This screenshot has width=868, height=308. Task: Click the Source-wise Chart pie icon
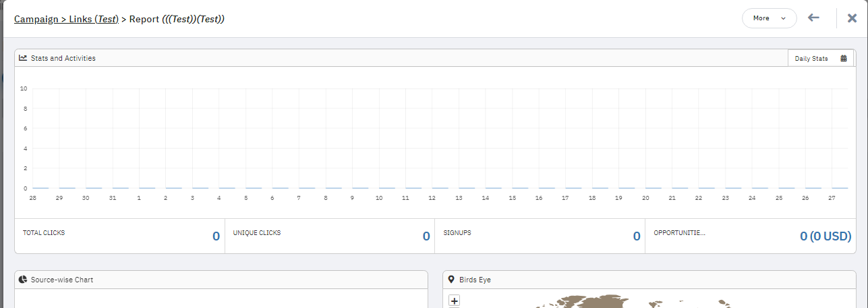pos(23,280)
